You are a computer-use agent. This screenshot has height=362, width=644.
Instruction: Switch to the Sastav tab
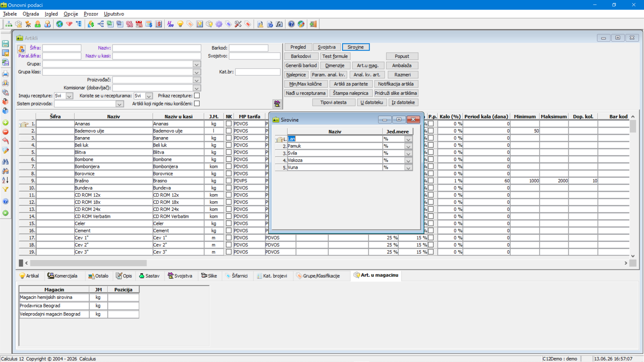pyautogui.click(x=149, y=276)
